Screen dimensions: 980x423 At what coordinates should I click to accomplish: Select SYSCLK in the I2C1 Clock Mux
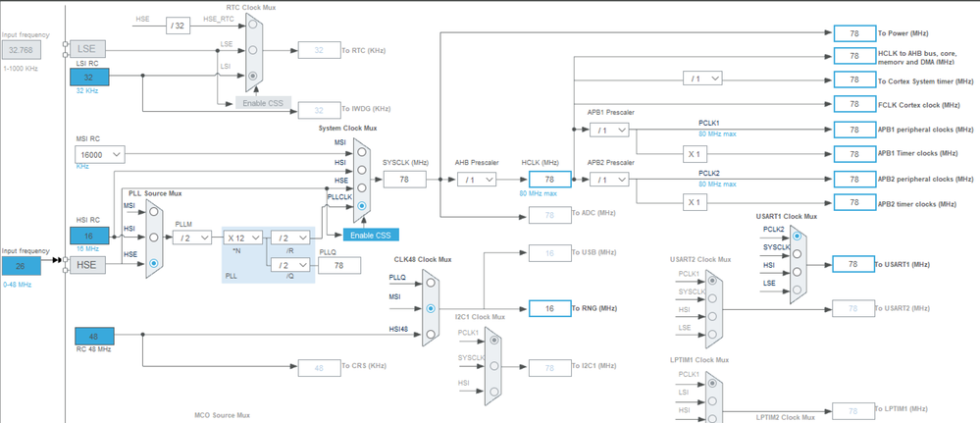tap(494, 366)
